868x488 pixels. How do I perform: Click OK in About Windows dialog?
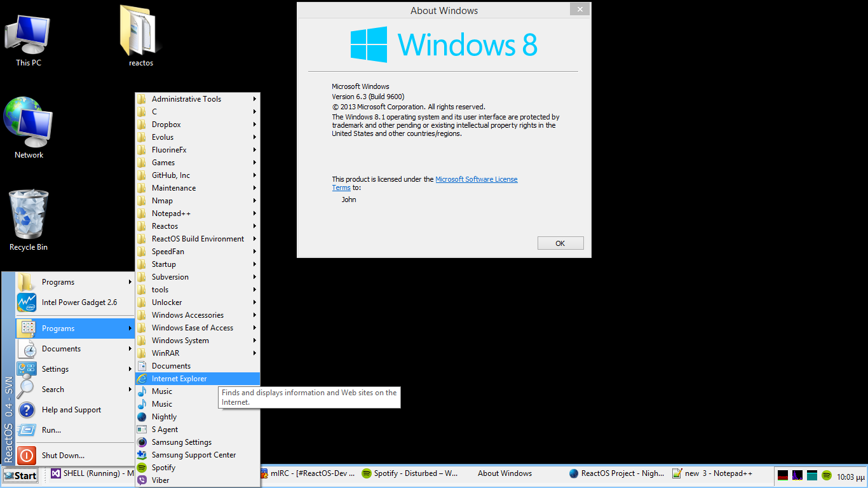tap(560, 243)
